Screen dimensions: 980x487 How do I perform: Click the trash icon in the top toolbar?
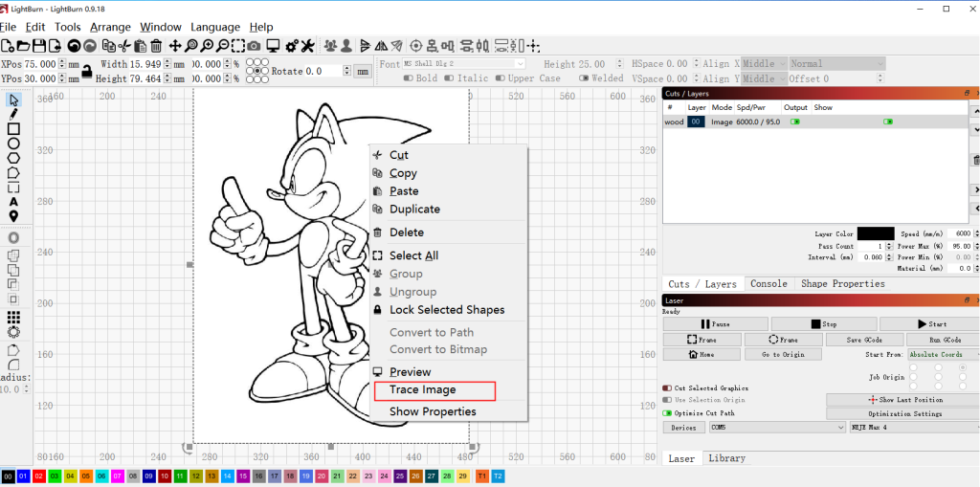click(156, 46)
